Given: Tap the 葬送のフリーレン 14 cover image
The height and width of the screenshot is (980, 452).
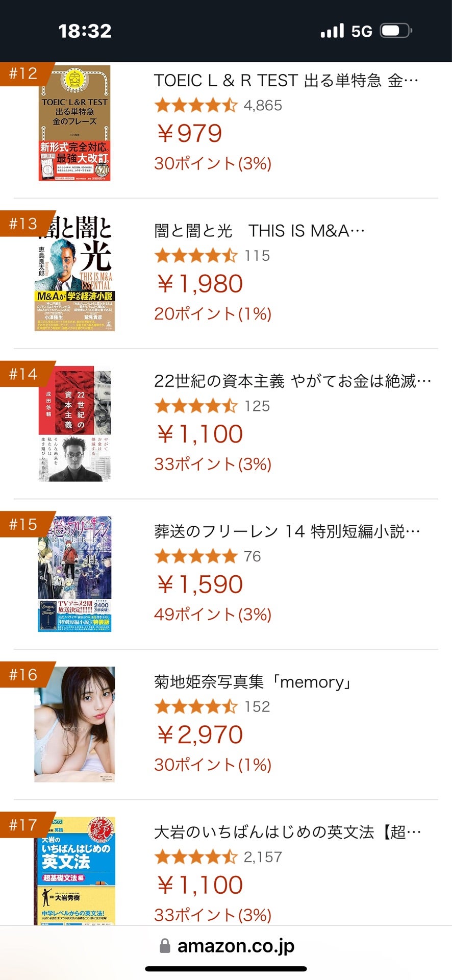Looking at the screenshot, I should point(74,574).
